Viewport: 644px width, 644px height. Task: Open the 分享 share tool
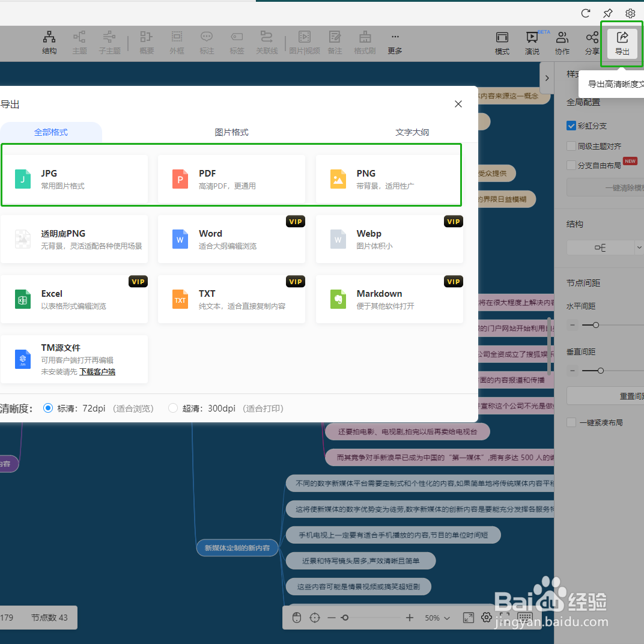(x=592, y=43)
